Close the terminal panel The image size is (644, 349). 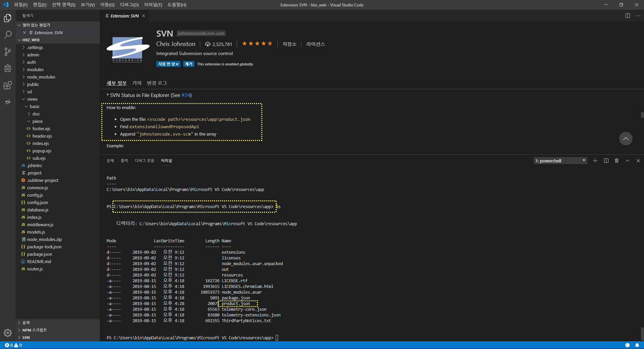click(x=638, y=161)
